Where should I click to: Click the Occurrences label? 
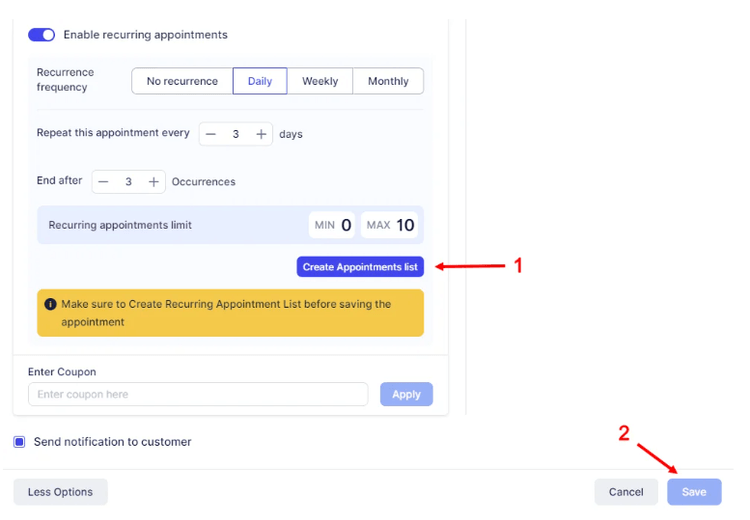pos(204,182)
